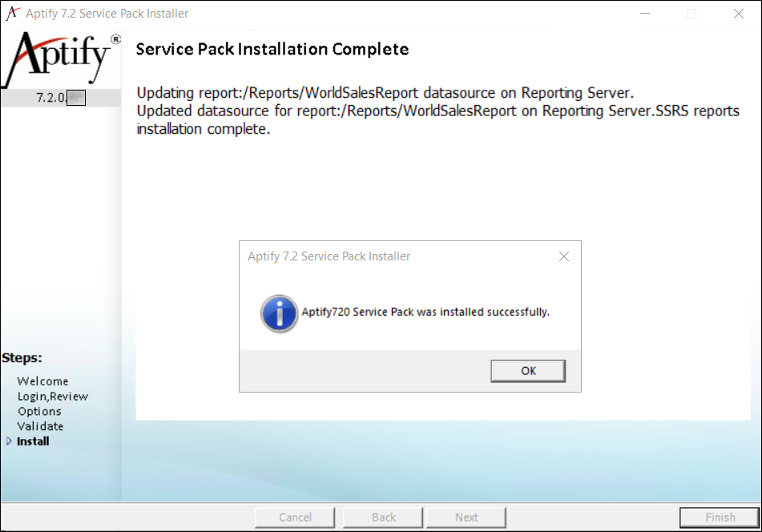The image size is (762, 532).
Task: Click OK in the success dialog
Action: click(528, 371)
